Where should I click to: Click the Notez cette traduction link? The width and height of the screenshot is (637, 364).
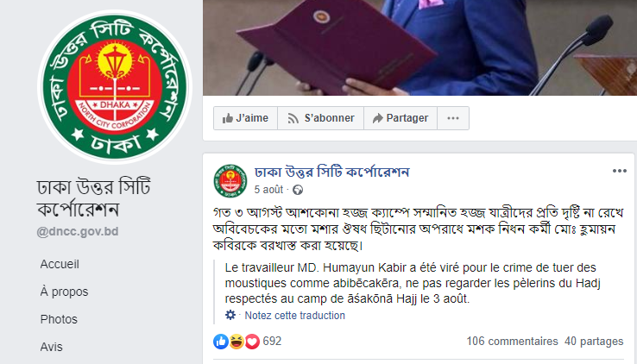coord(294,316)
